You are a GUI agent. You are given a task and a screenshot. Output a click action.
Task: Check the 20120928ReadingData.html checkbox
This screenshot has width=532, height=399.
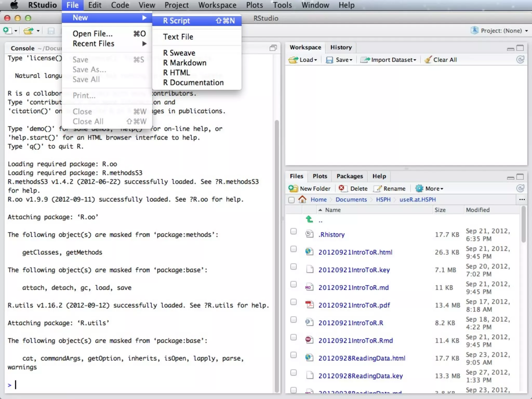pyautogui.click(x=293, y=355)
